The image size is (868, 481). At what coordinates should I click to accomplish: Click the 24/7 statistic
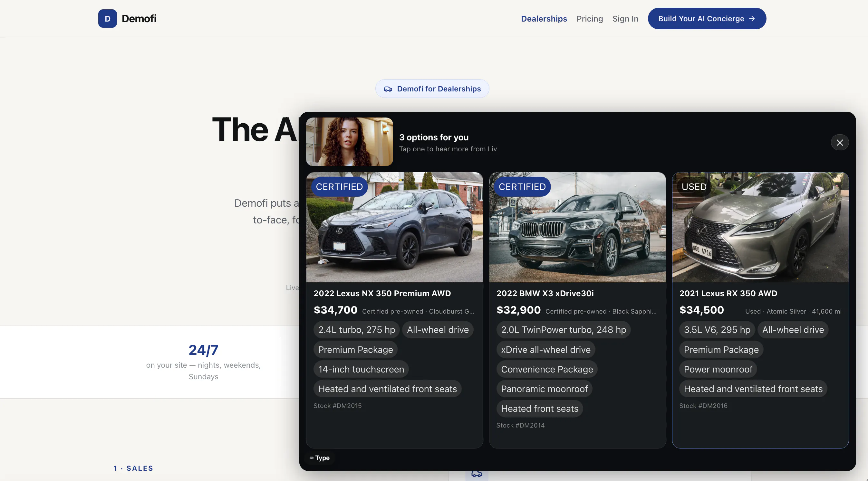click(203, 350)
